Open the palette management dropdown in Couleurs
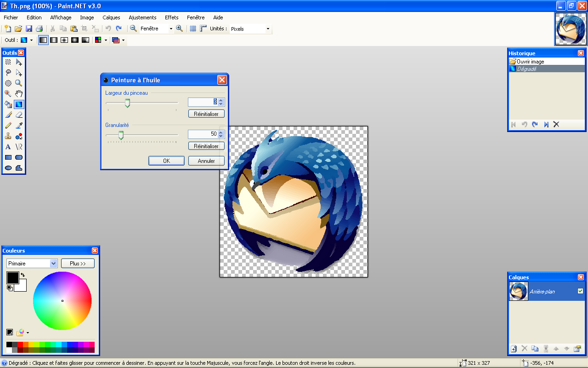This screenshot has width=588, height=368. pos(28,333)
